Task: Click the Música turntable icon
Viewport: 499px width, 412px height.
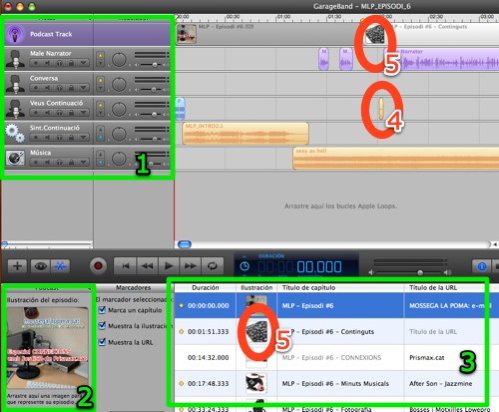Action: point(15,158)
